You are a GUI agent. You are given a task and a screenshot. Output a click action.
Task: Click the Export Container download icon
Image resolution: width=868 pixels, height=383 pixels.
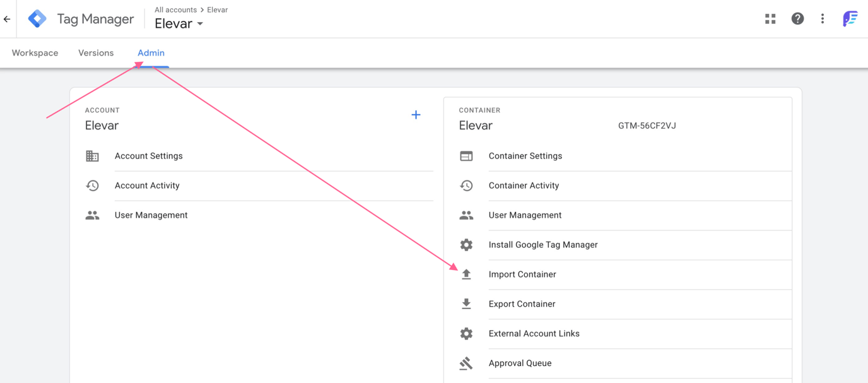click(x=466, y=304)
